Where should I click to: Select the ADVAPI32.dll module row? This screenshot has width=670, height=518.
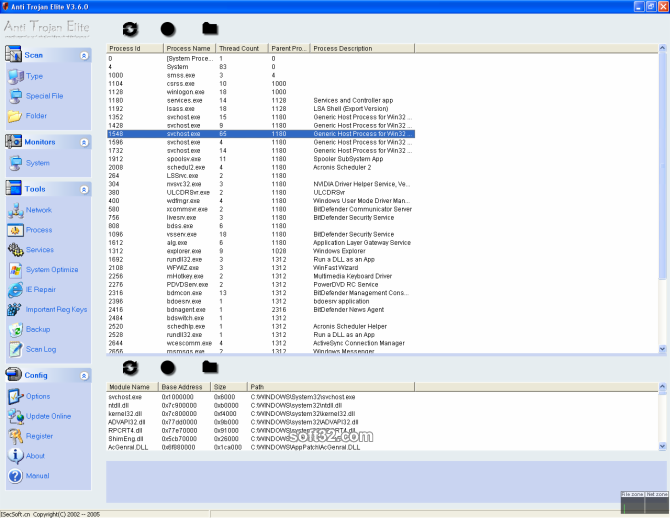[261, 422]
